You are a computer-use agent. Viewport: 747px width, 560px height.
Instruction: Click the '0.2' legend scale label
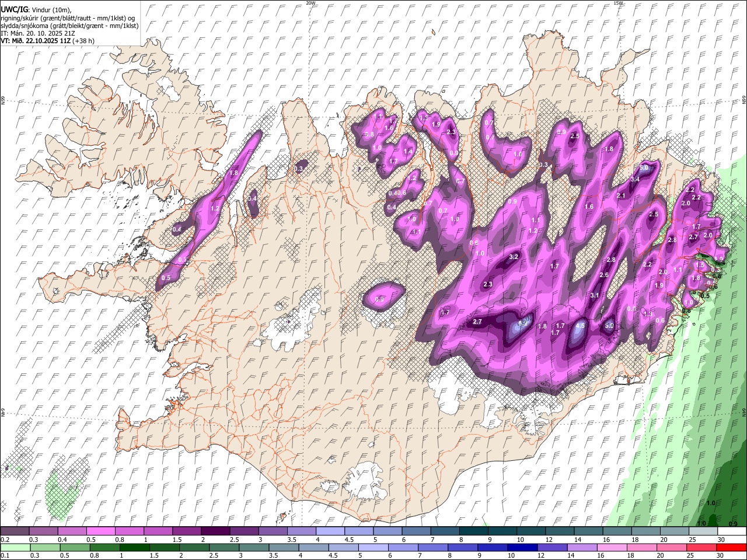[x=5, y=540]
